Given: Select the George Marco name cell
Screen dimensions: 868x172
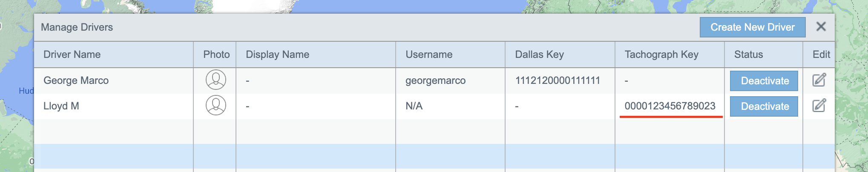Looking at the screenshot, I should click(x=76, y=80).
